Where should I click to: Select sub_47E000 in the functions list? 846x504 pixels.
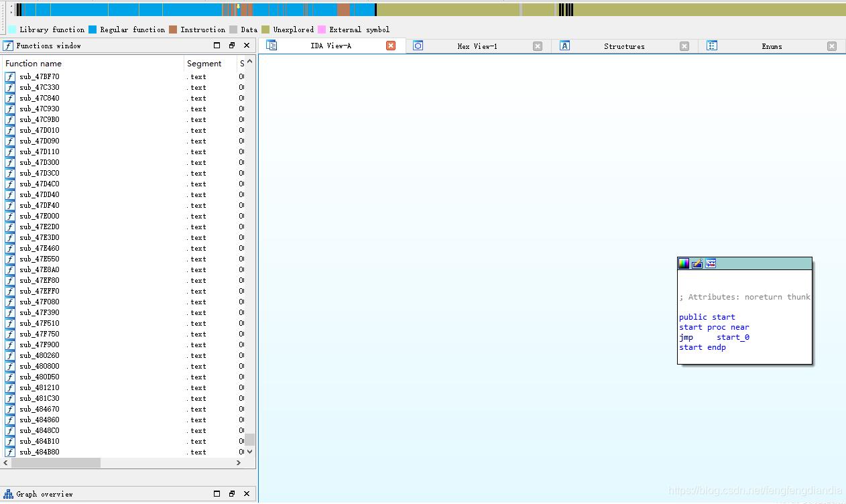click(39, 216)
